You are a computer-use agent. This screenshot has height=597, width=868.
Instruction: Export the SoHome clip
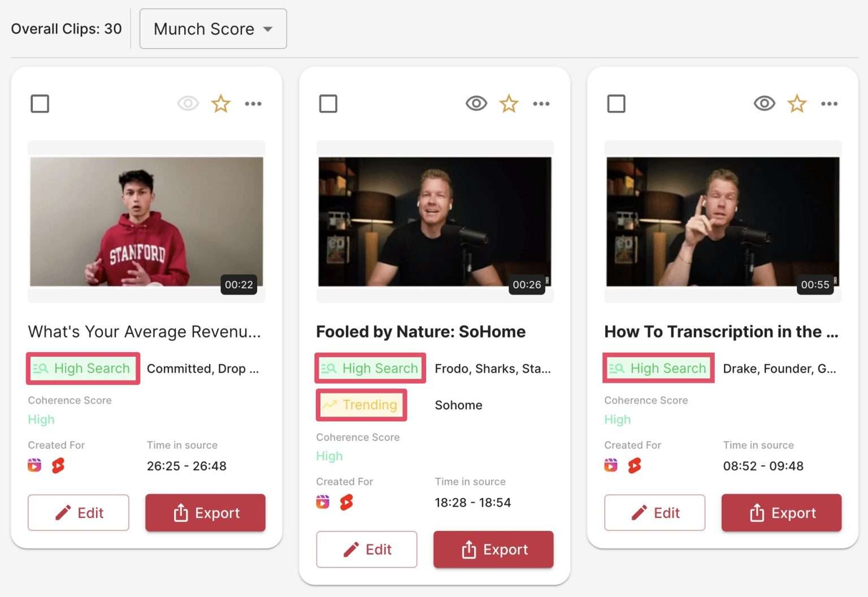493,549
